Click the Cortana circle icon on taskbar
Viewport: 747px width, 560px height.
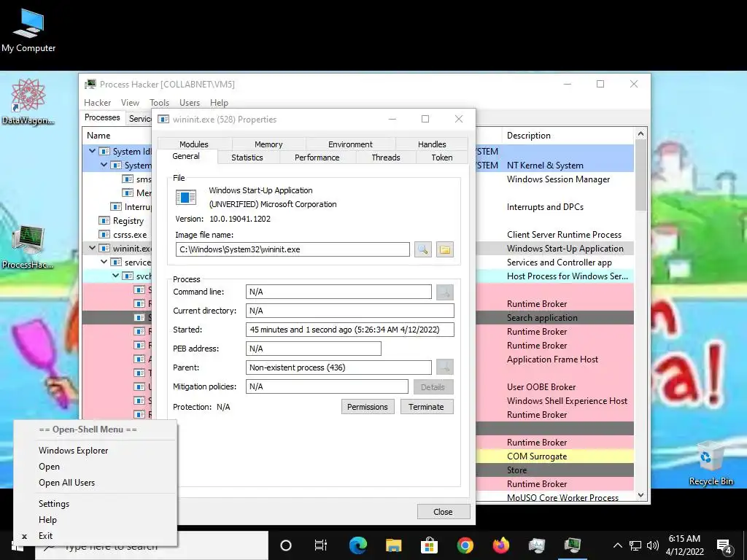pyautogui.click(x=285, y=545)
